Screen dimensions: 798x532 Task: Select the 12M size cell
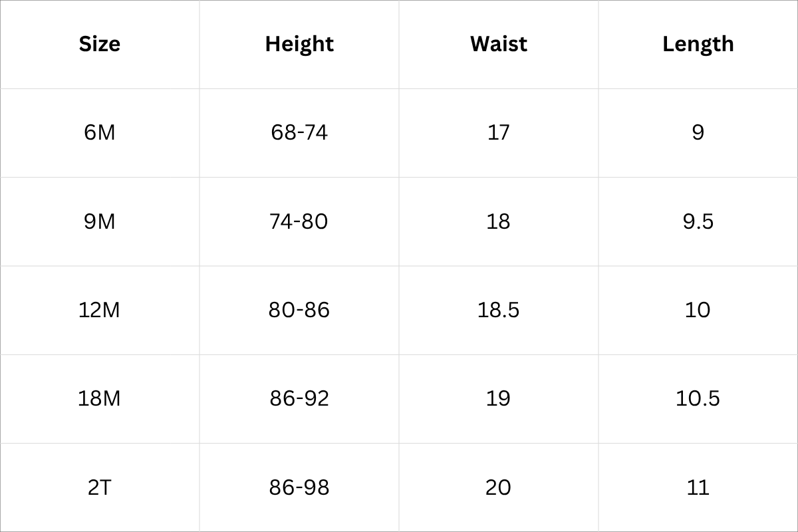100,310
